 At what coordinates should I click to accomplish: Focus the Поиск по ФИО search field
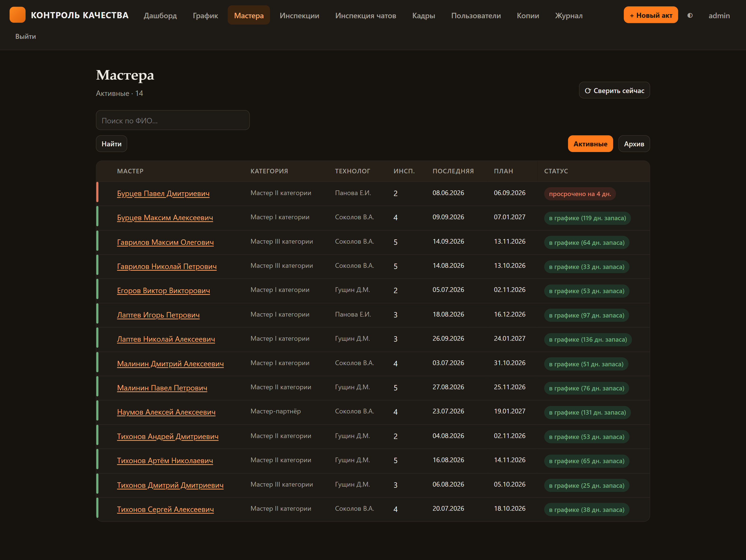point(173,120)
